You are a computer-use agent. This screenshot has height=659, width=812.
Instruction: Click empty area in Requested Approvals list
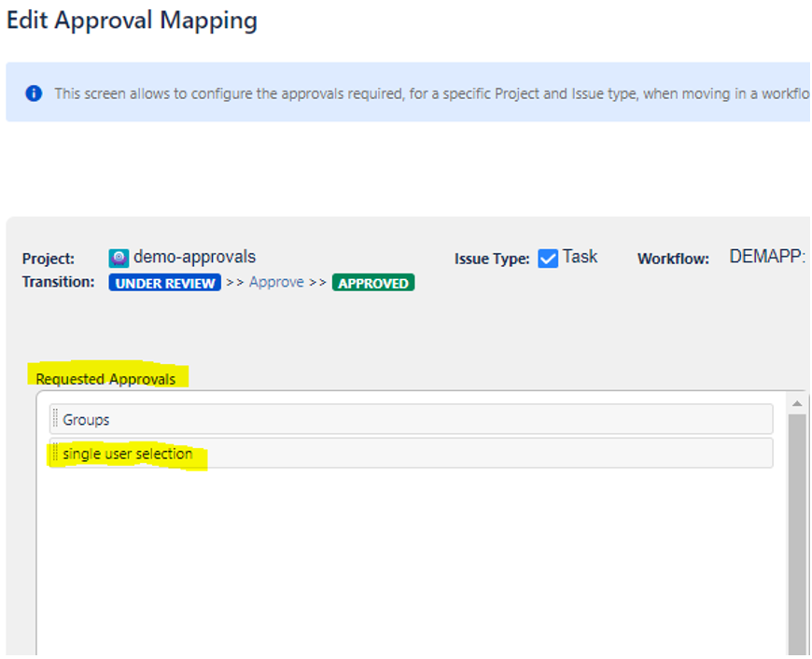pyautogui.click(x=411, y=560)
